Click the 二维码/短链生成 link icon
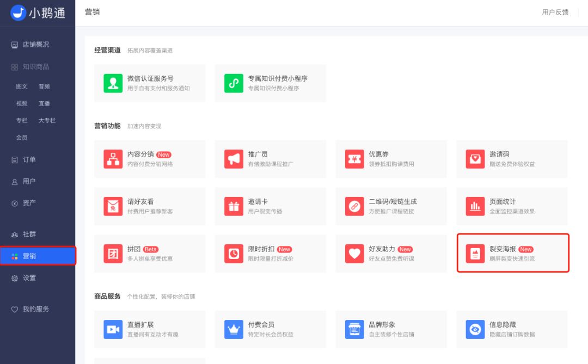The height and width of the screenshot is (364, 588). click(354, 206)
